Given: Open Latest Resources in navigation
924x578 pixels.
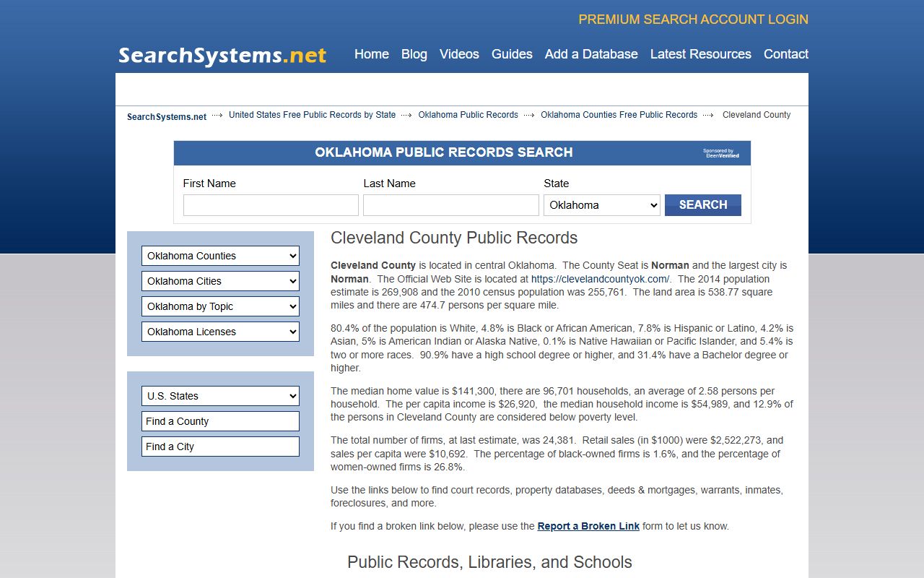Looking at the screenshot, I should [701, 54].
